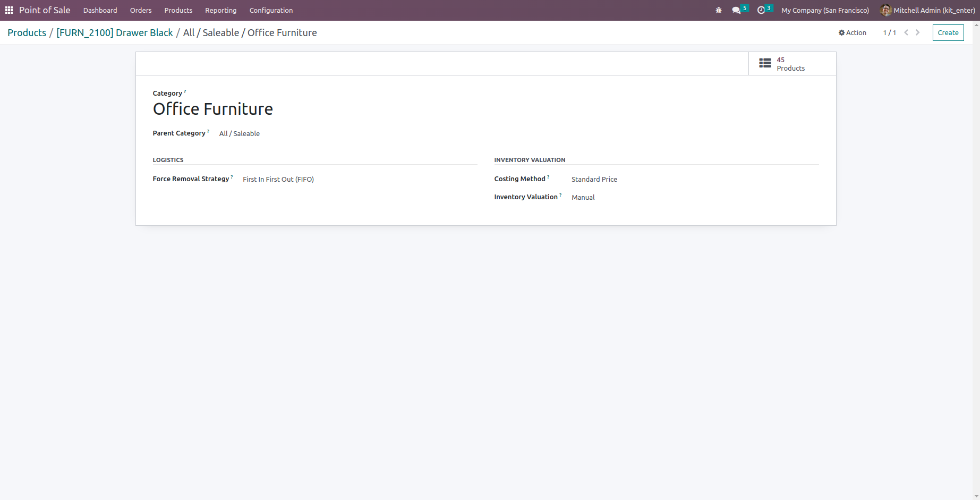980x500 pixels.
Task: Open the Configuration menu
Action: pyautogui.click(x=270, y=10)
